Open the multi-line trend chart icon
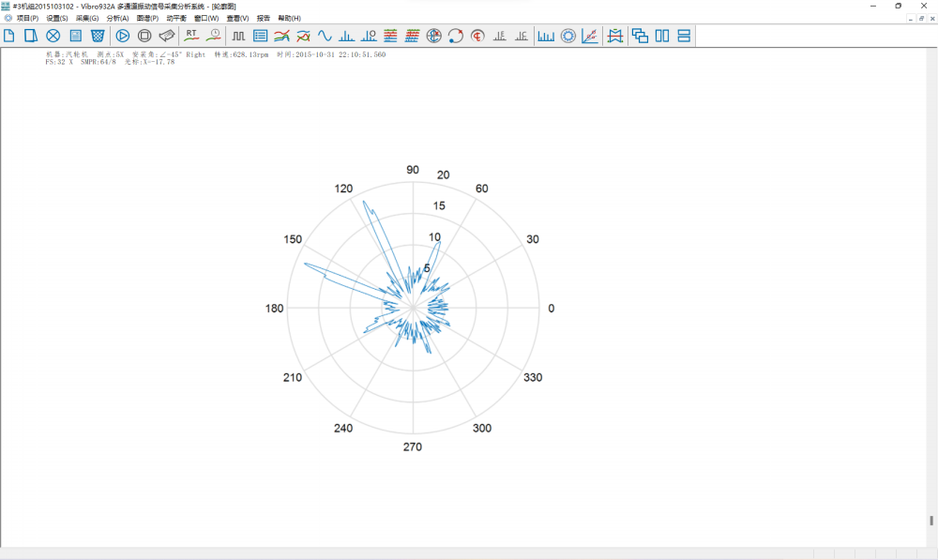The width and height of the screenshot is (938, 560). pos(281,36)
